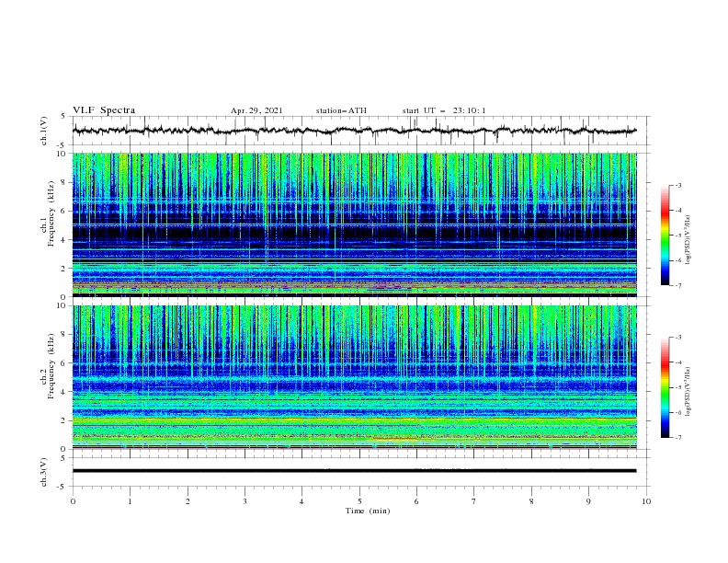Click time axis tick label "7"
Screen dimensions: 728x563
(x=473, y=501)
